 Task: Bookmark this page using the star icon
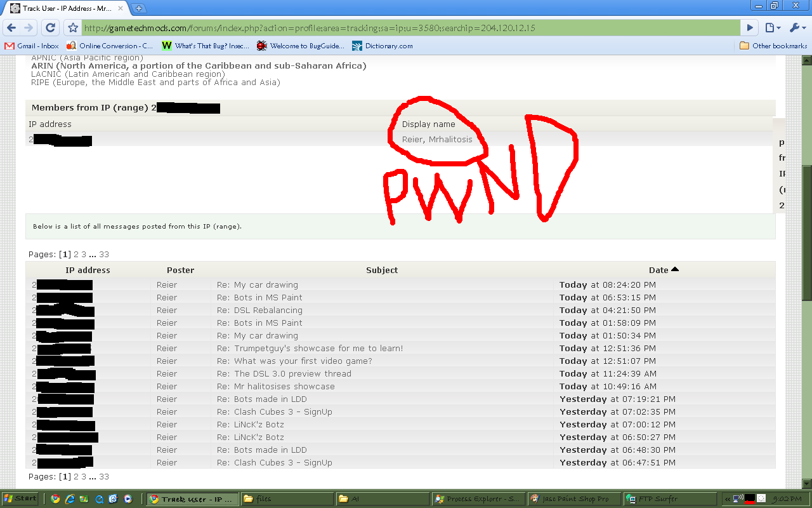(x=73, y=28)
